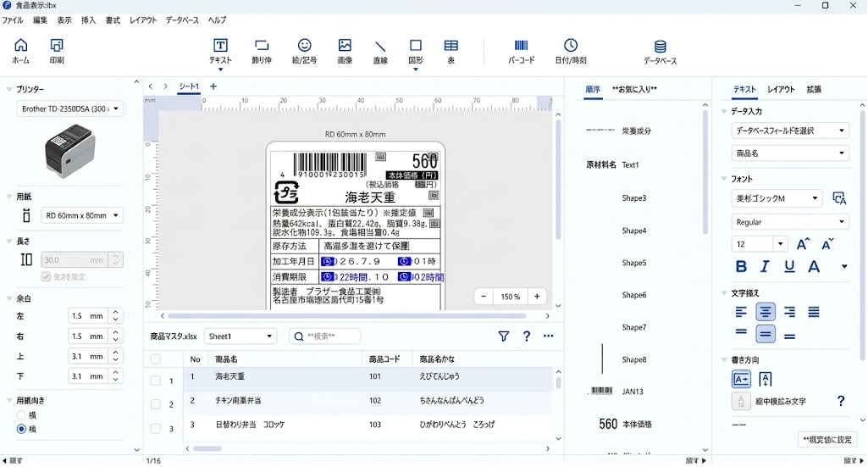This screenshot has width=868, height=467.
Task: Open the database help question mark
Action: (527, 336)
